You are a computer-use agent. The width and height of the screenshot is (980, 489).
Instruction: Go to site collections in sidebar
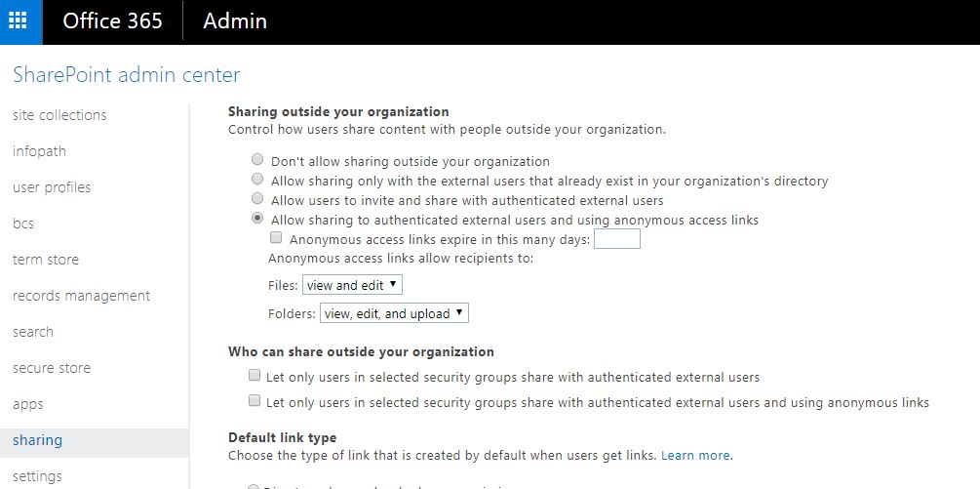coord(59,115)
